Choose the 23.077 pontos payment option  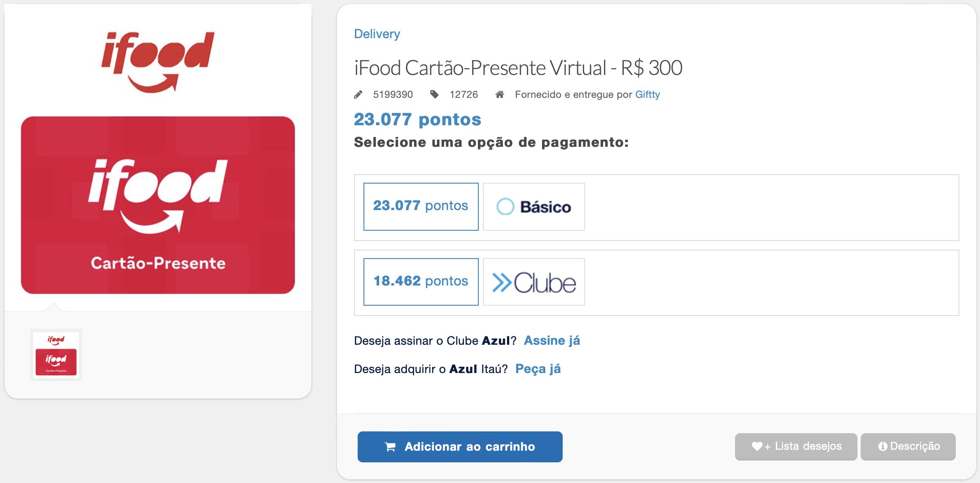tap(421, 206)
